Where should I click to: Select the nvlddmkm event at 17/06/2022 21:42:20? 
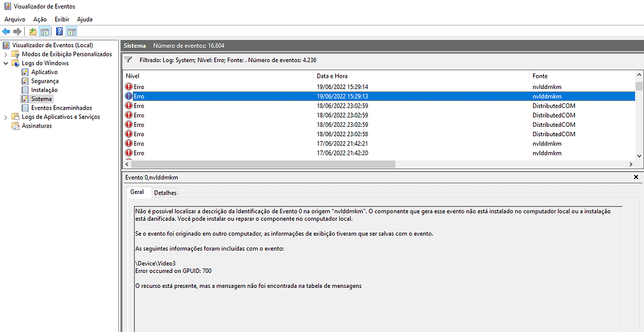(379, 153)
